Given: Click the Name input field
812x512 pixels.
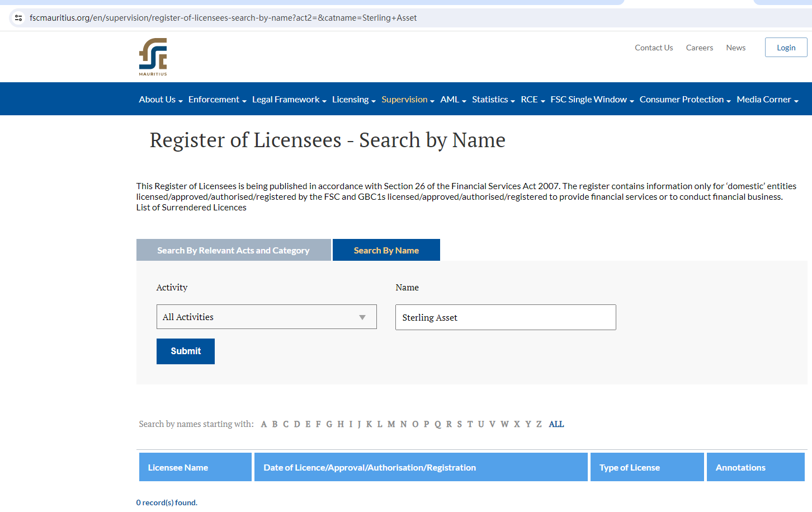Looking at the screenshot, I should click(505, 317).
